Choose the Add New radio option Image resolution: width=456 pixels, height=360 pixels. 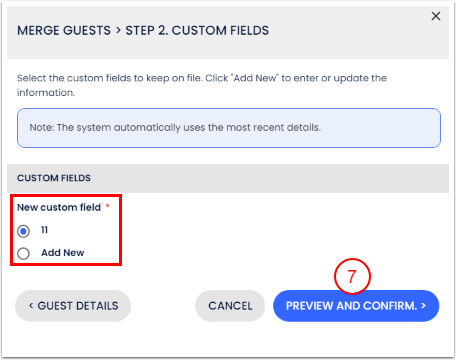pyautogui.click(x=23, y=253)
